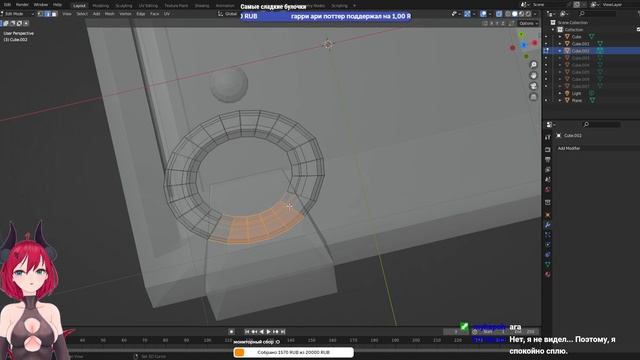This screenshot has height=360, width=640.
Task: Jump to the last frame
Action: tap(283, 332)
